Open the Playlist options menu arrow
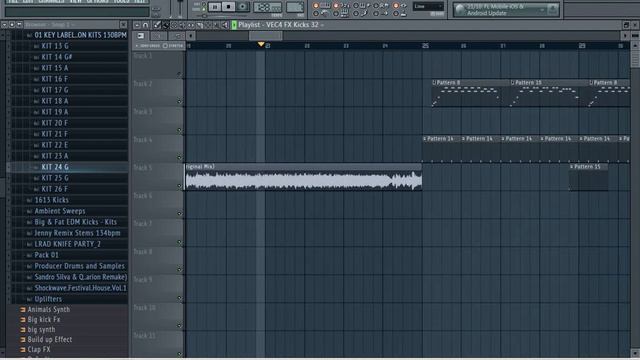The width and height of the screenshot is (640, 360). (x=137, y=25)
